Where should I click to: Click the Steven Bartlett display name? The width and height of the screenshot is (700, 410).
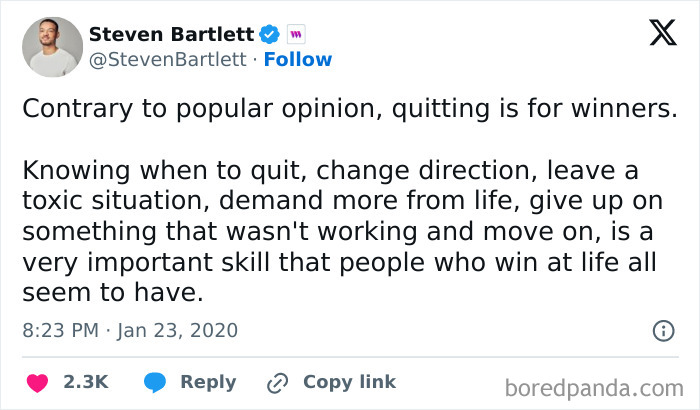click(171, 34)
